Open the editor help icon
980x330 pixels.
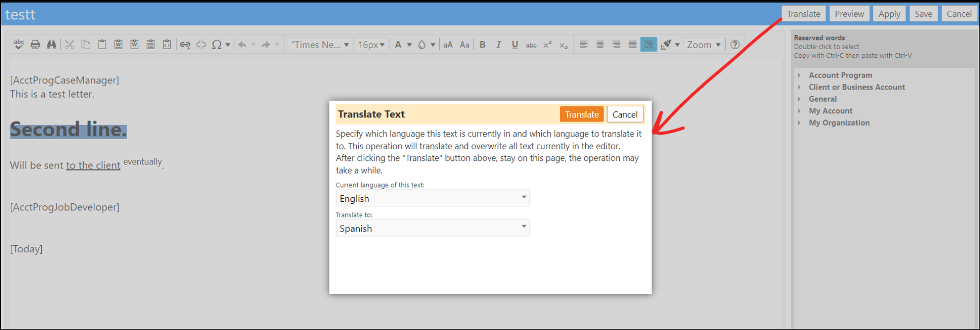point(735,44)
